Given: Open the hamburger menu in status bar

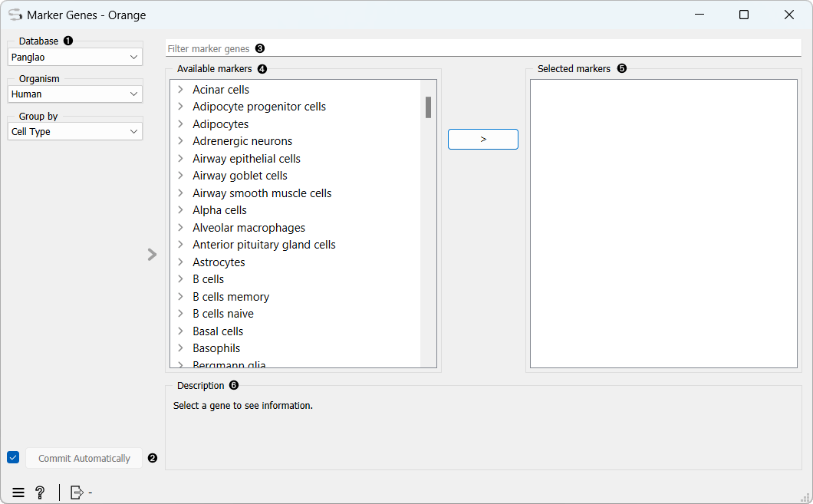Looking at the screenshot, I should pos(18,492).
